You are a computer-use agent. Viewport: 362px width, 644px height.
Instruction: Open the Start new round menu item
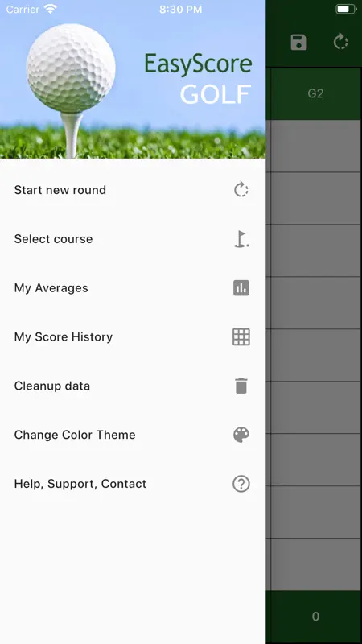pyautogui.click(x=133, y=190)
